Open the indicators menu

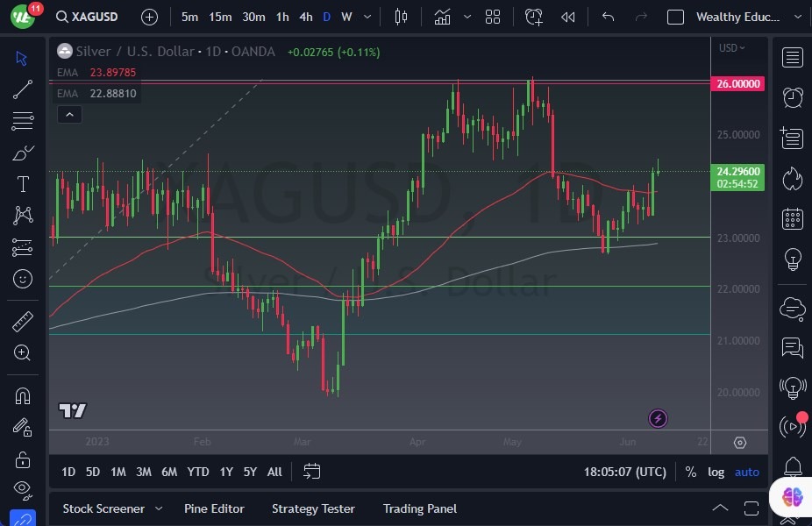(442, 17)
